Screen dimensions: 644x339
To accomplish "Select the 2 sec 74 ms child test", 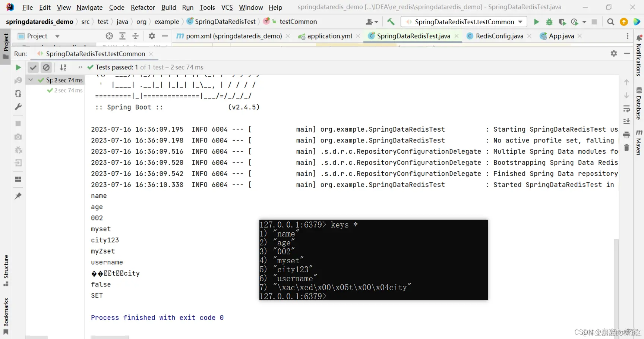I will click(x=65, y=90).
